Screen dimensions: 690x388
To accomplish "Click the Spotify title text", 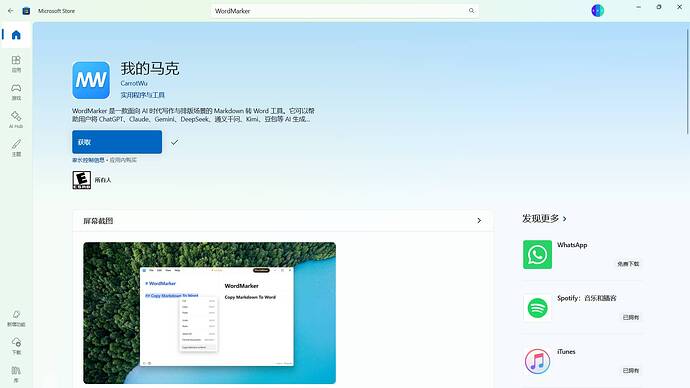I will pyautogui.click(x=587, y=298).
